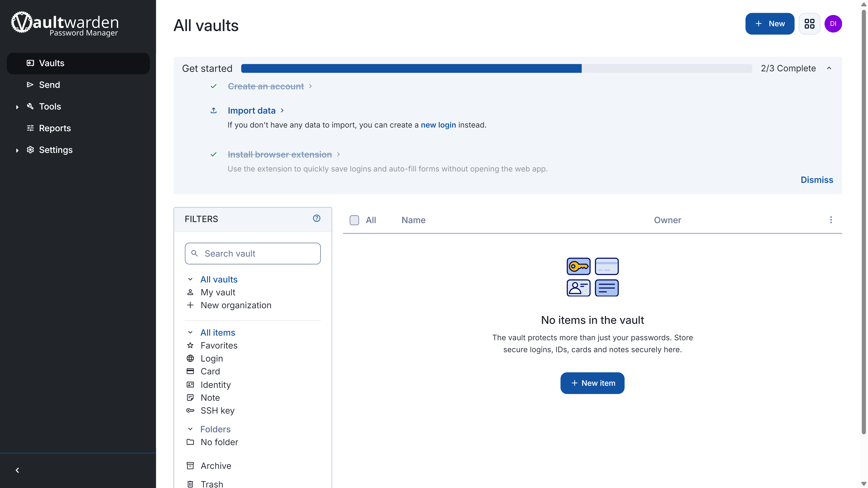The height and width of the screenshot is (488, 868).
Task: Click the Send paper-plane icon
Action: [x=30, y=85]
